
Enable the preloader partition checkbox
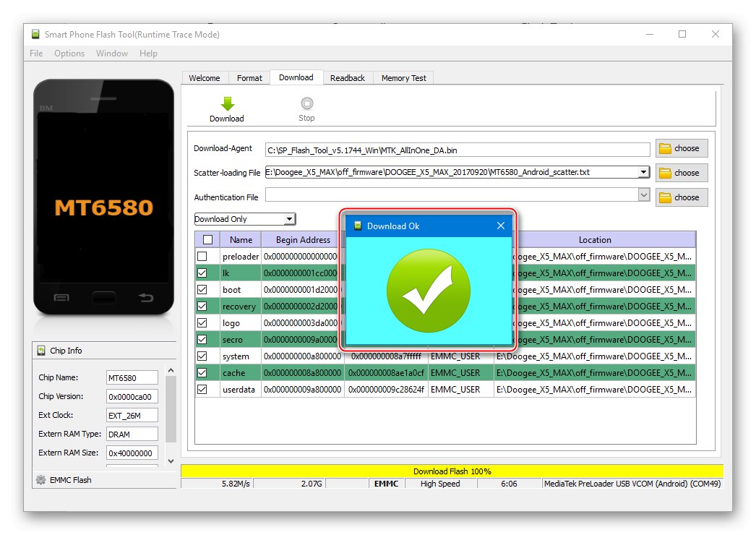tap(206, 256)
